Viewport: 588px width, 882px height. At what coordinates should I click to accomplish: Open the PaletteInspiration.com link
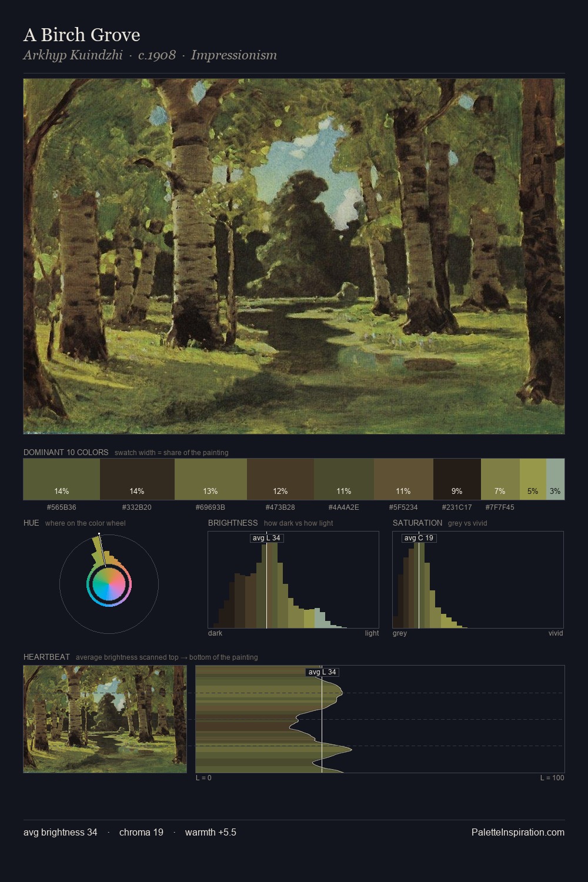(518, 832)
